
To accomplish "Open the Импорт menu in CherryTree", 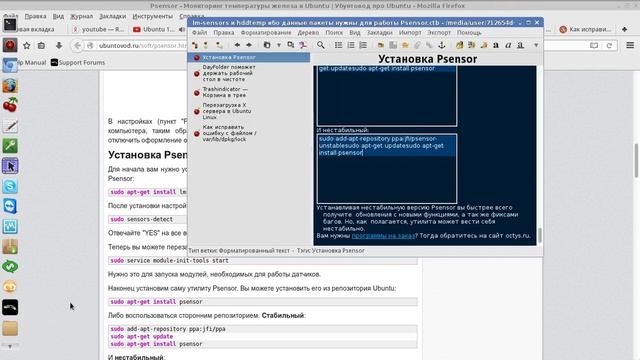I will click(410, 32).
